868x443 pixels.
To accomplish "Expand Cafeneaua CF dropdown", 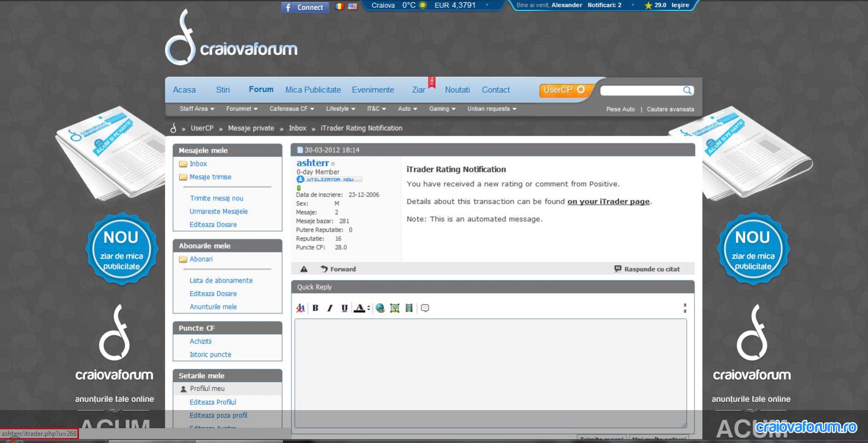I will click(292, 109).
